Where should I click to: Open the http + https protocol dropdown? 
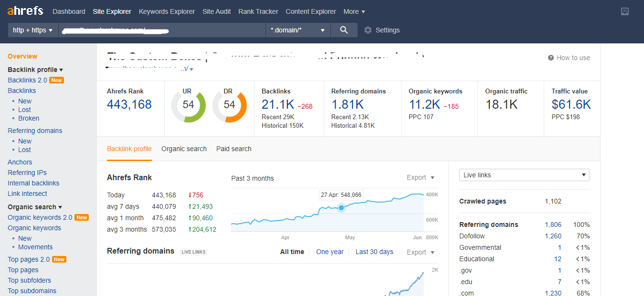[x=32, y=30]
